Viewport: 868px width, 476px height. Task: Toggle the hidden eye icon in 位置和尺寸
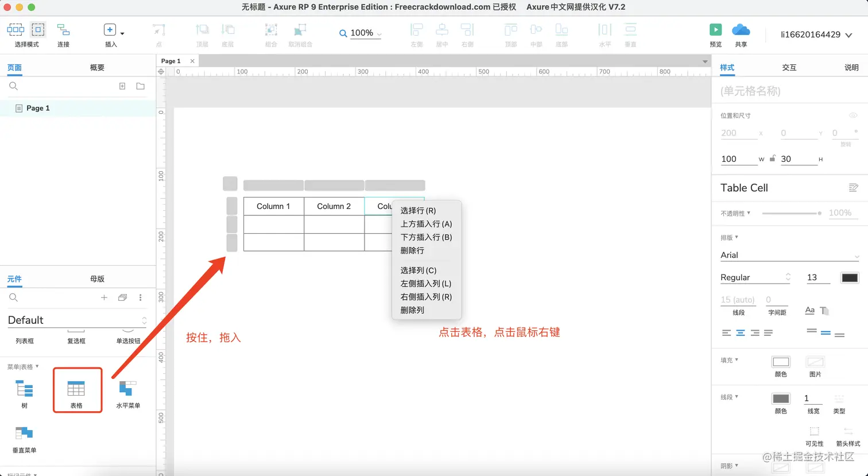point(853,115)
